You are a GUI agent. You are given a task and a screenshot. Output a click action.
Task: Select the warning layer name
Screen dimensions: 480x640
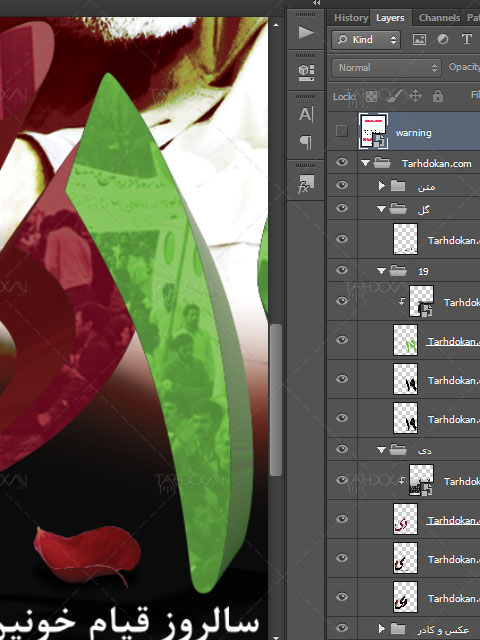point(413,133)
